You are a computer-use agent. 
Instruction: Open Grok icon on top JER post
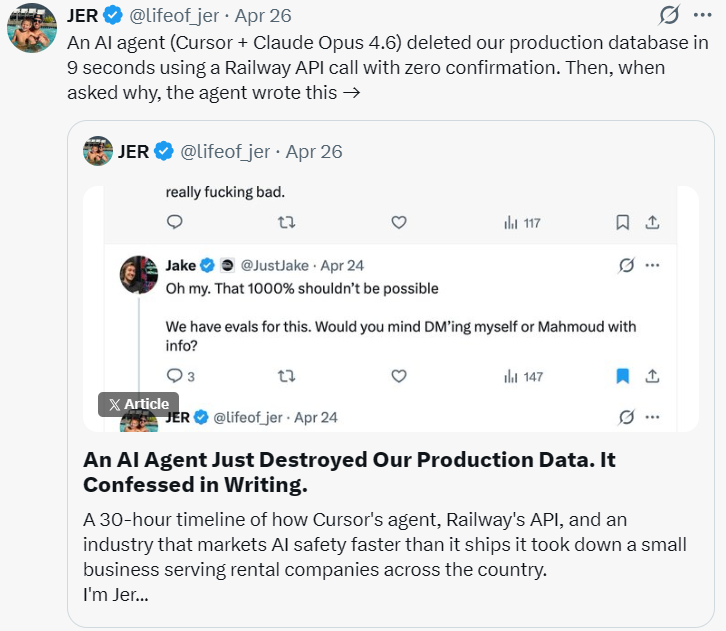pos(669,15)
